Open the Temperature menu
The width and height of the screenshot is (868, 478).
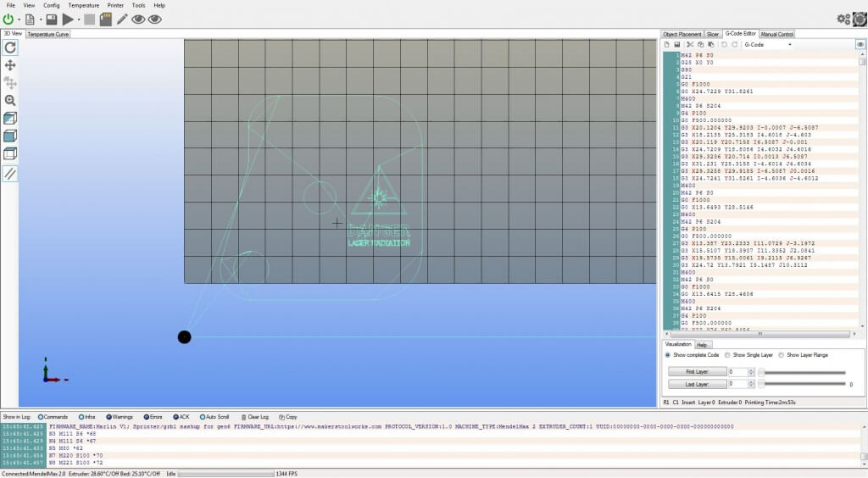pos(83,5)
